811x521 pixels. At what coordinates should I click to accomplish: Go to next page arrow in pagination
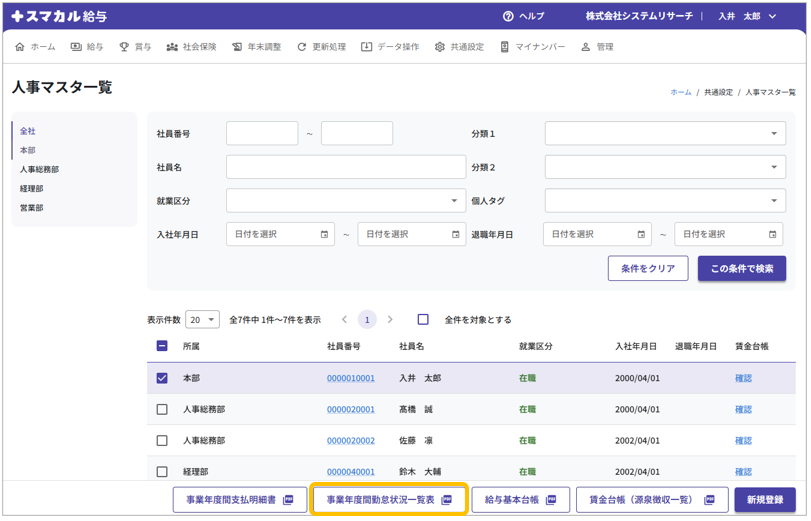390,320
